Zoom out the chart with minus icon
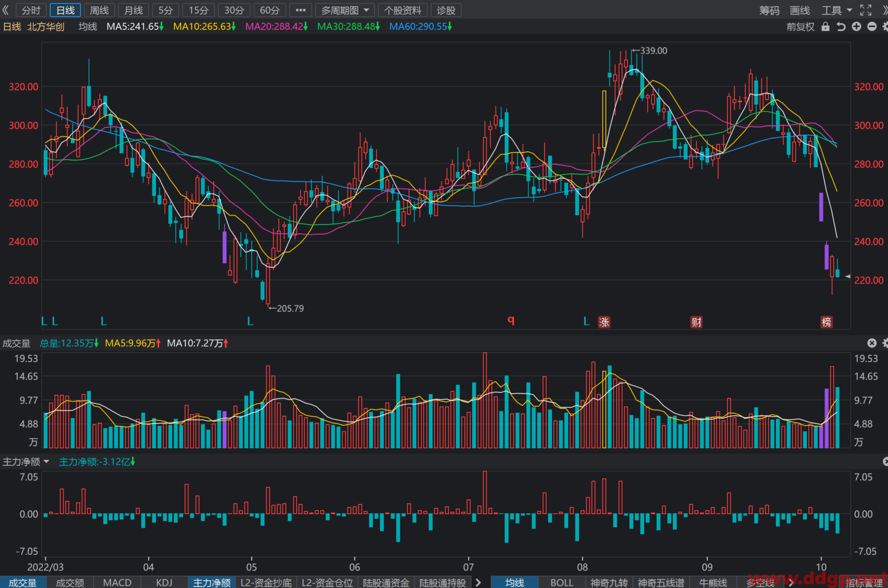Image resolution: width=888 pixels, height=588 pixels. pos(872,26)
